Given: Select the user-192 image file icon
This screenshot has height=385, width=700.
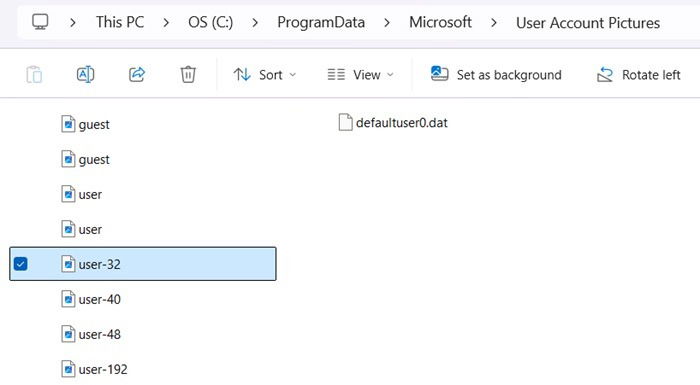Looking at the screenshot, I should tap(68, 369).
